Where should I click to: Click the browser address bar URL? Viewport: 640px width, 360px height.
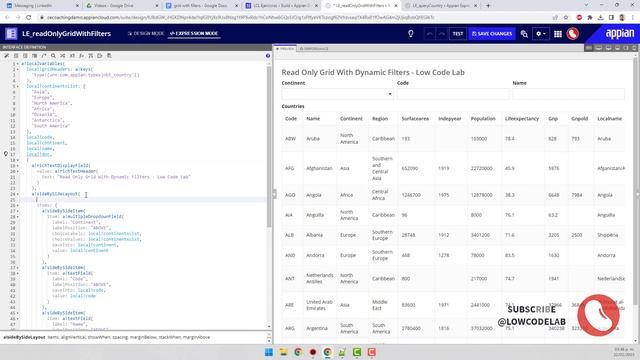241,17
